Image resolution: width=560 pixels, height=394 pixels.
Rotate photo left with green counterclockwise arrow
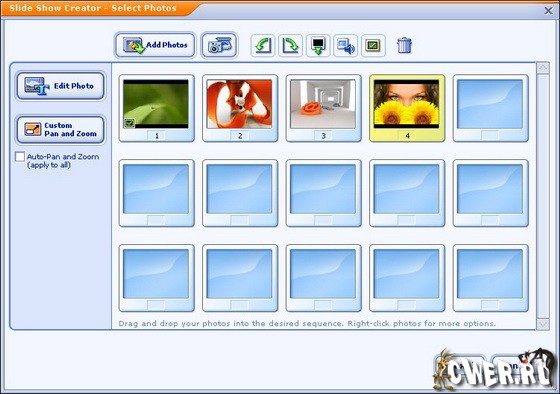263,45
